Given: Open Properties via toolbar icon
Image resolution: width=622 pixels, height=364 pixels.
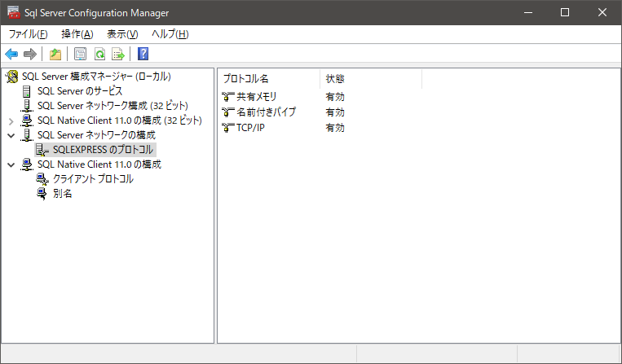Looking at the screenshot, I should tap(80, 54).
